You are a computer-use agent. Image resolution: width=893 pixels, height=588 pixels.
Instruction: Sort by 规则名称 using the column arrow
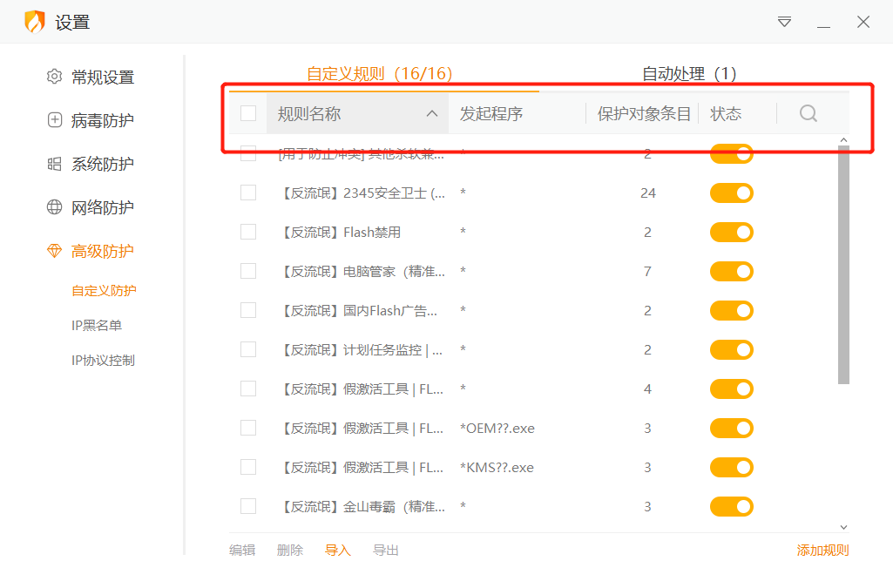[x=432, y=114]
